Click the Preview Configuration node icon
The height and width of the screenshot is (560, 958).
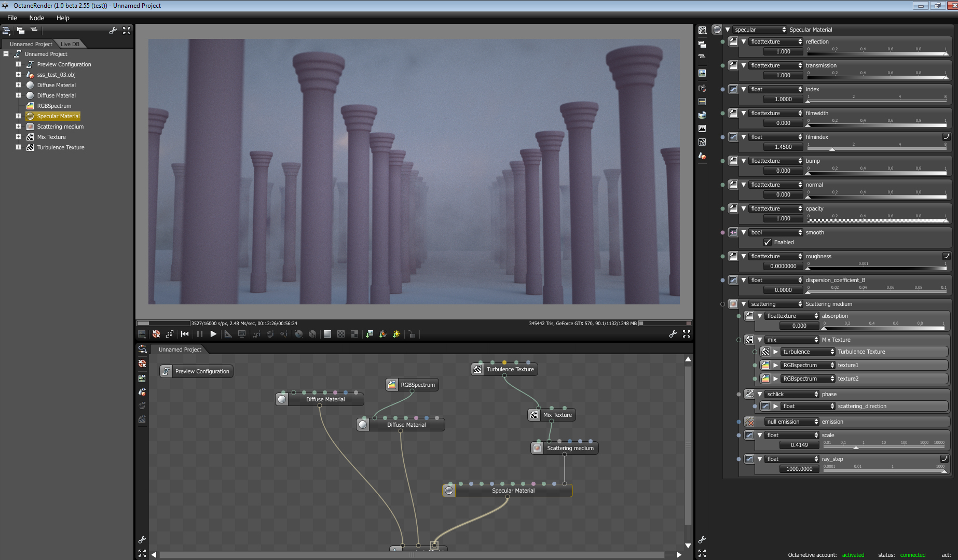click(166, 371)
